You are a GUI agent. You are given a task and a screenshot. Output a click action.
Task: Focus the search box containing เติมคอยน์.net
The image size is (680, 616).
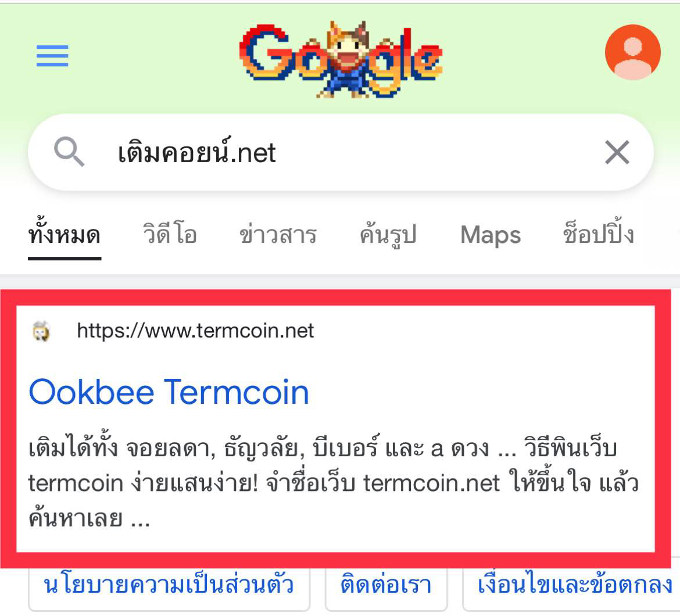(325, 153)
